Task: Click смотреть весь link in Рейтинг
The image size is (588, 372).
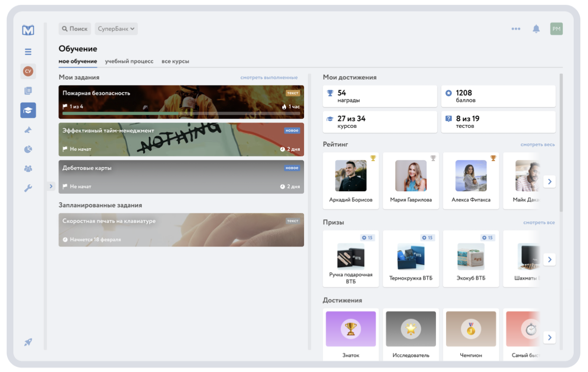Action: tap(537, 145)
